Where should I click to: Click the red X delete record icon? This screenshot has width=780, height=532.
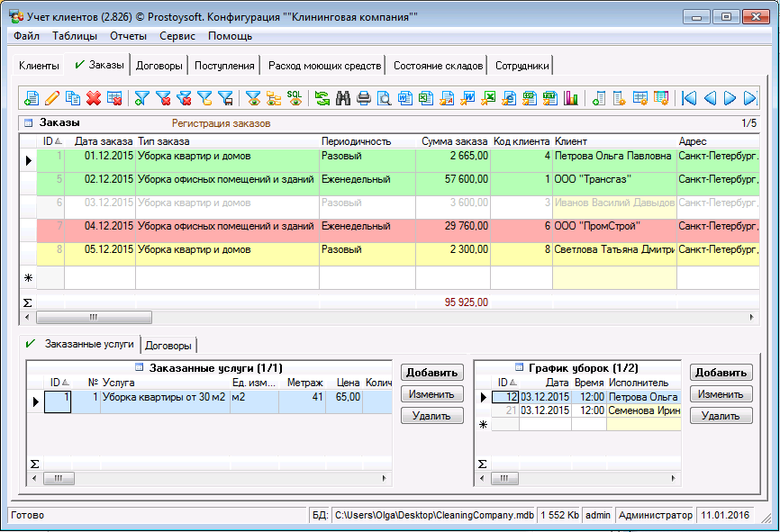(x=94, y=97)
